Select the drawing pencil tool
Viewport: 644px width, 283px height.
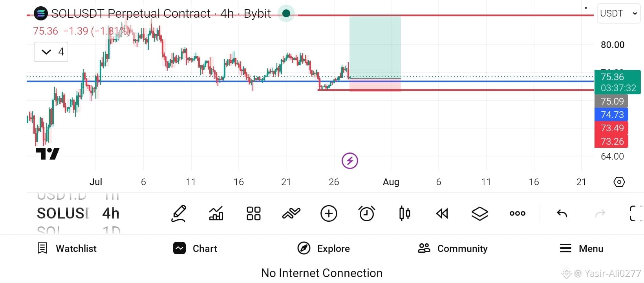pos(178,213)
